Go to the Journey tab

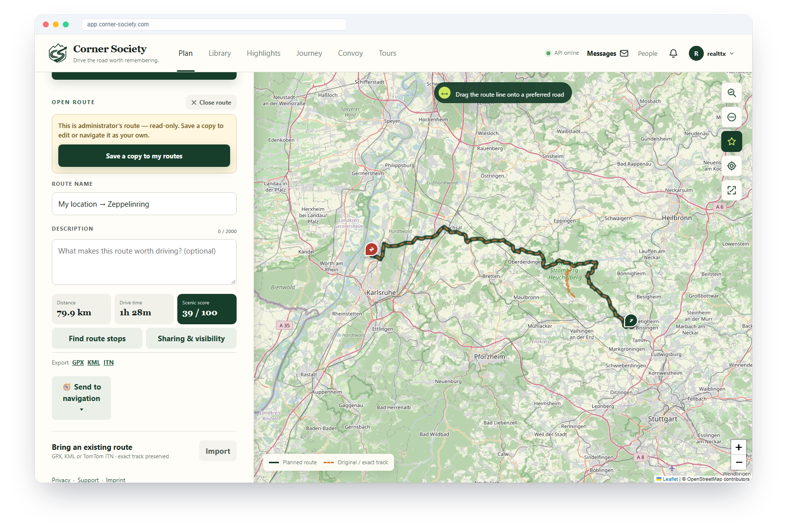pyautogui.click(x=309, y=53)
